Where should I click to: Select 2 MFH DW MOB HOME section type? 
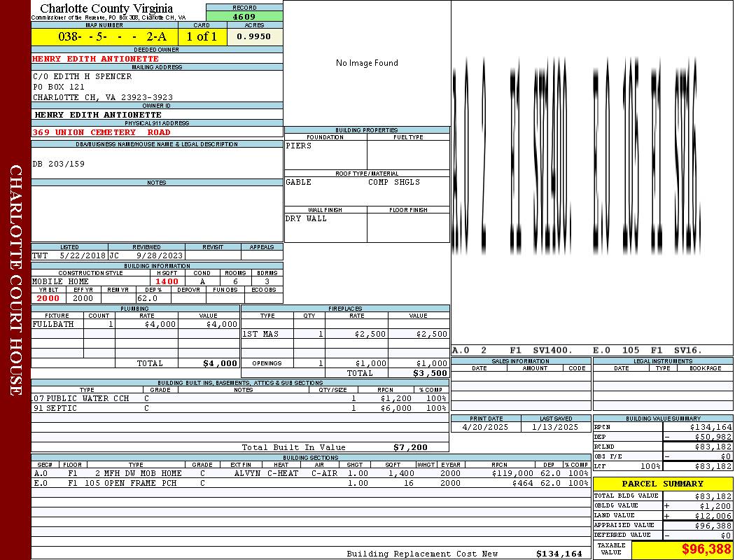point(139,473)
